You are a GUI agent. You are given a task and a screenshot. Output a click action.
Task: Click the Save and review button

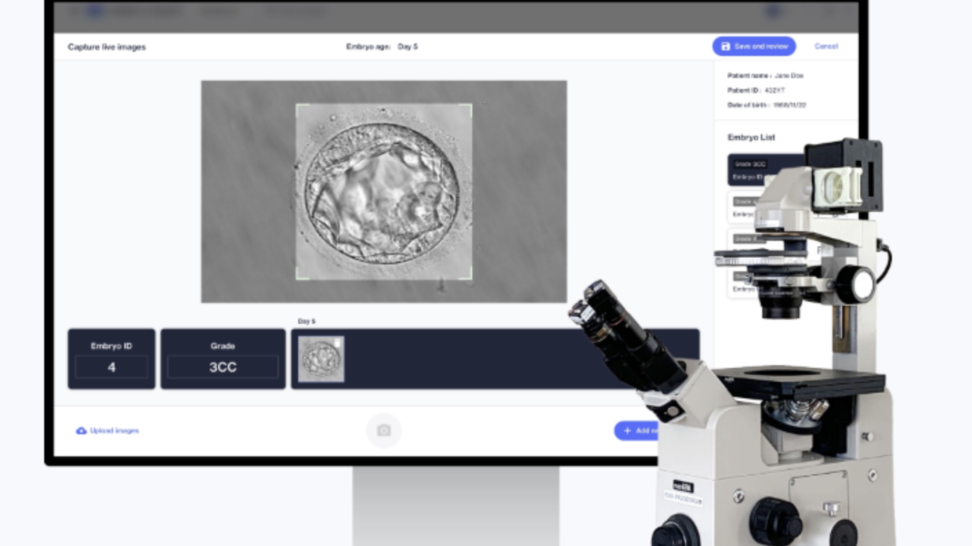pyautogui.click(x=754, y=46)
